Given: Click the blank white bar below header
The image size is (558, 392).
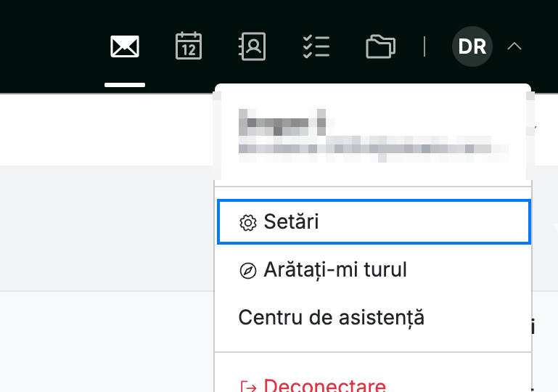Looking at the screenshot, I should [107, 130].
